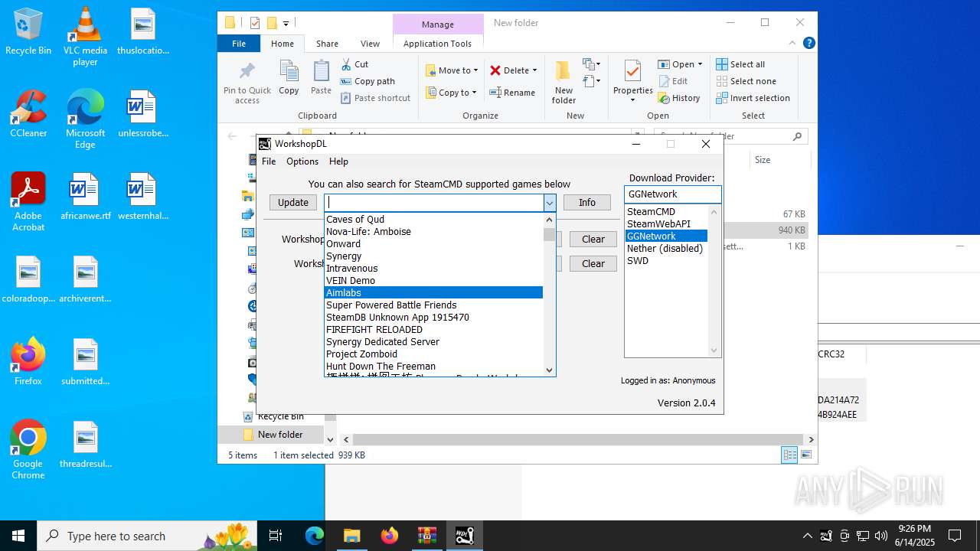This screenshot has width=980, height=551.
Task: Select New folder in Explorer tree
Action: click(x=280, y=435)
